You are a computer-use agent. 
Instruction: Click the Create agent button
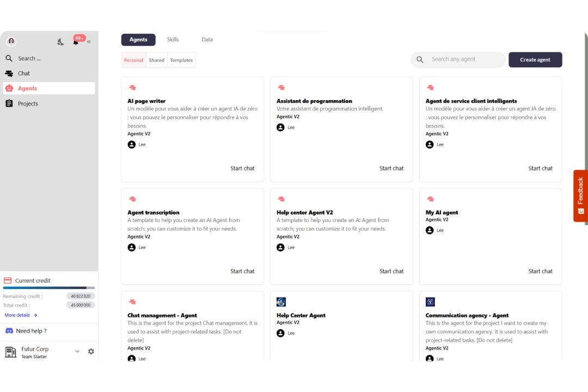(x=535, y=60)
